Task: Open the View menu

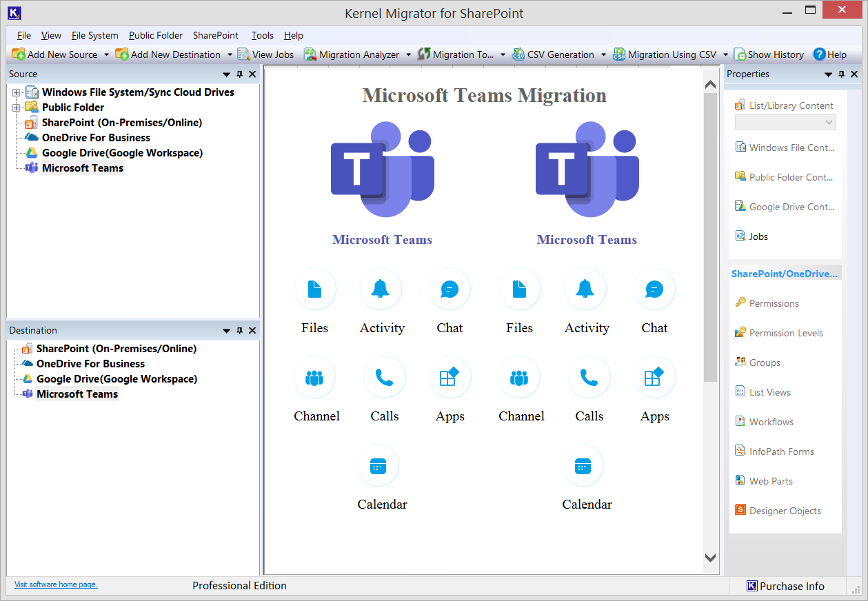Action: pyautogui.click(x=51, y=35)
